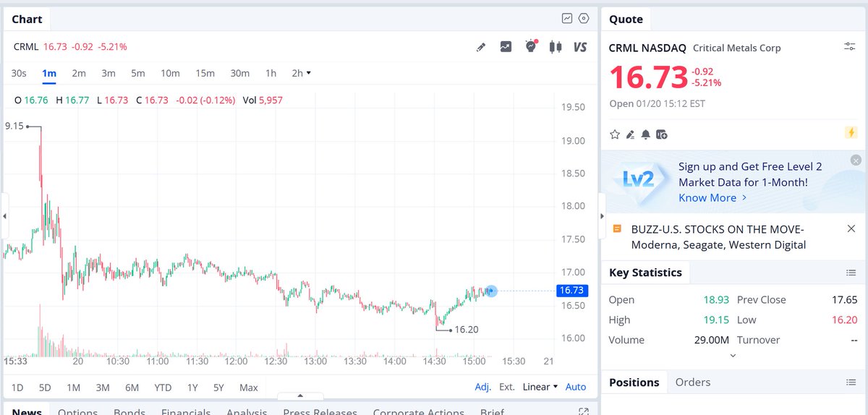The width and height of the screenshot is (868, 415).
Task: Open the Press Releases tab
Action: tap(320, 411)
